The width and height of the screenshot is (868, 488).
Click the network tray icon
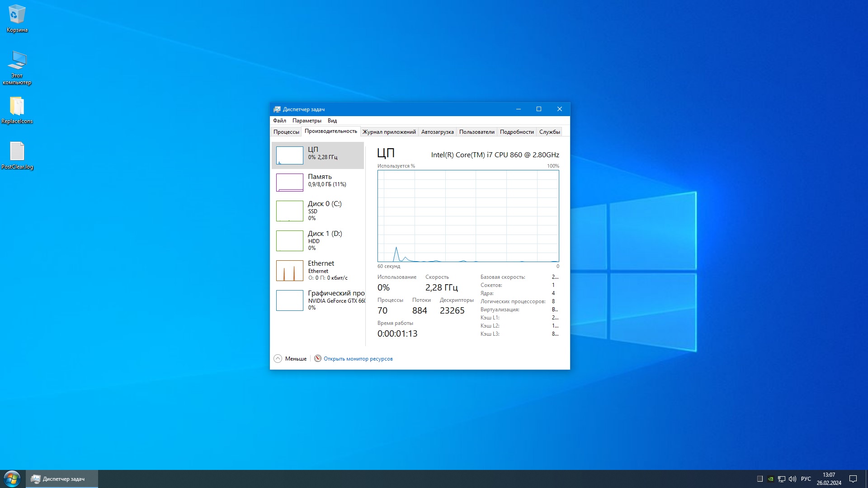pos(781,479)
